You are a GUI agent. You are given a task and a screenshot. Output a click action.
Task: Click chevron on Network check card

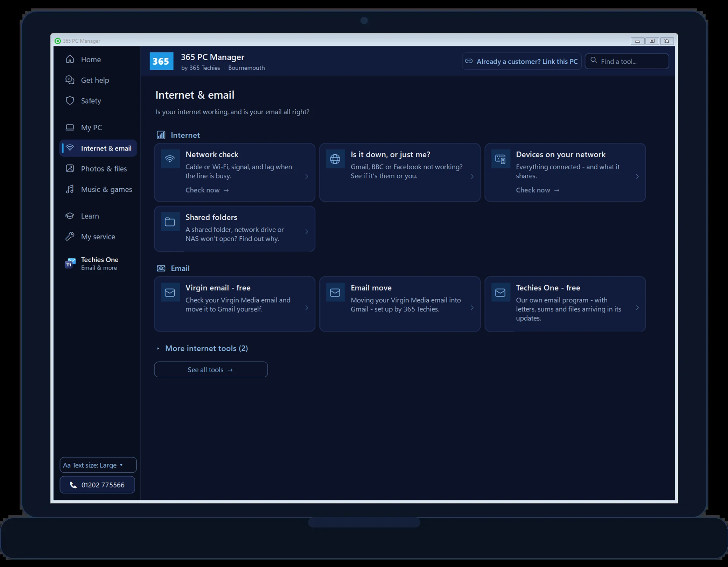click(x=307, y=176)
